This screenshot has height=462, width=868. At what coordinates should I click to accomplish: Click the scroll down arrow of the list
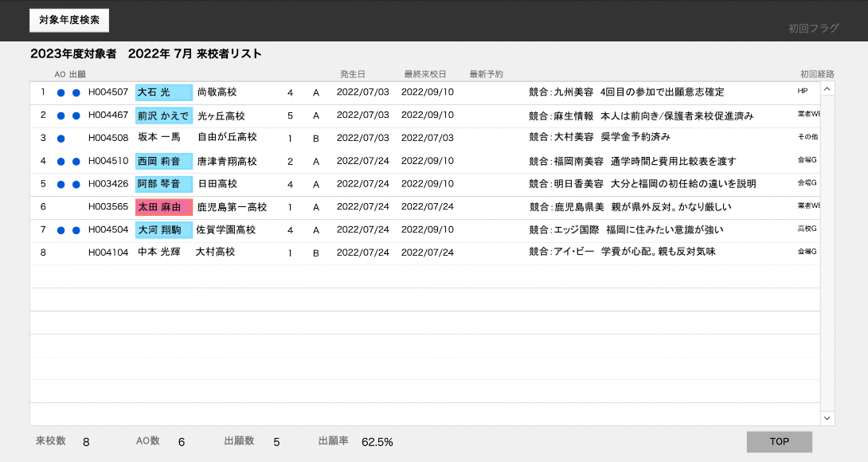(x=827, y=417)
